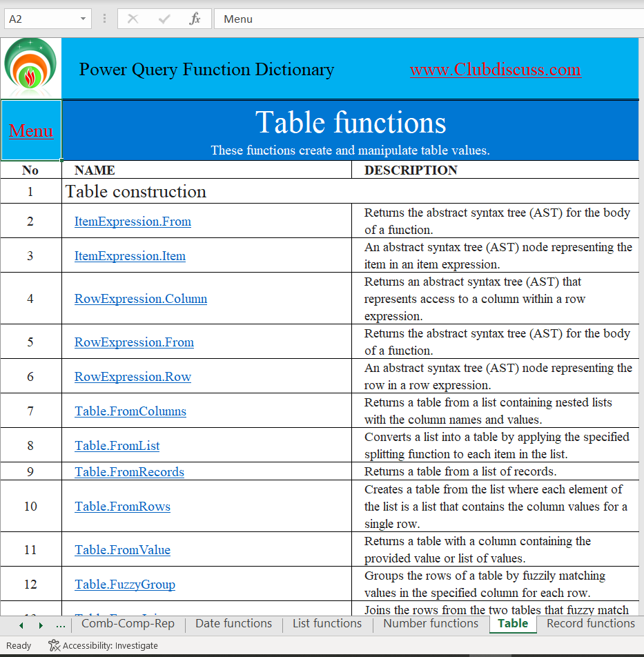This screenshot has height=657, width=644.
Task: Select the cell 'Returns a table from a list of records.'
Action: click(x=496, y=471)
